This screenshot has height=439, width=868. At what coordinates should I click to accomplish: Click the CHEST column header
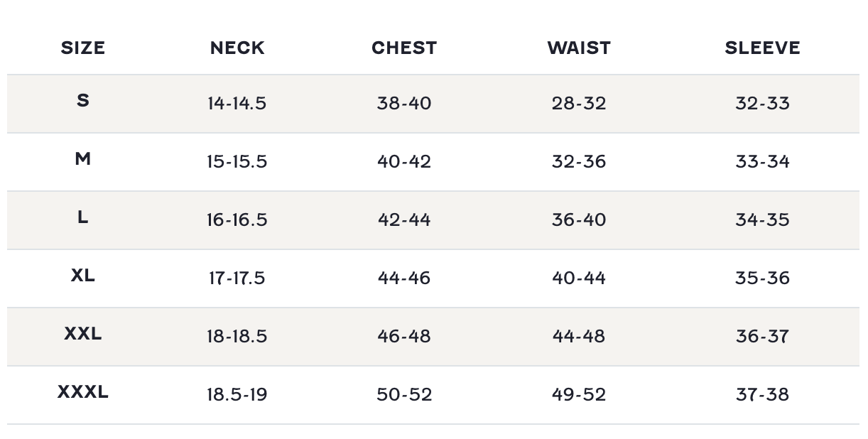[404, 48]
